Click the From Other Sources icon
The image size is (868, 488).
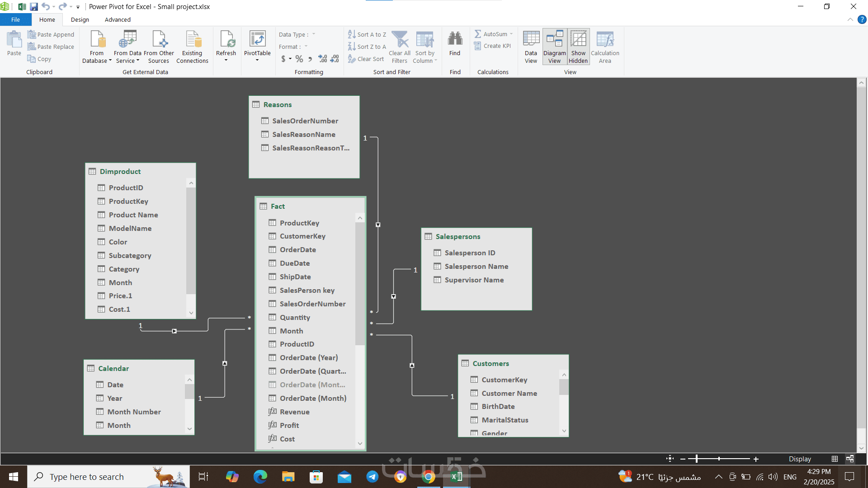[159, 40]
